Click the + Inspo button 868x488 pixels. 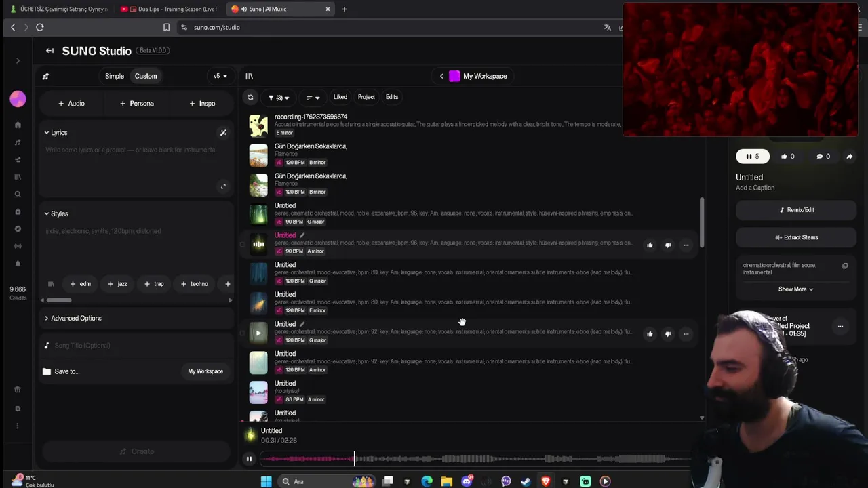click(202, 104)
